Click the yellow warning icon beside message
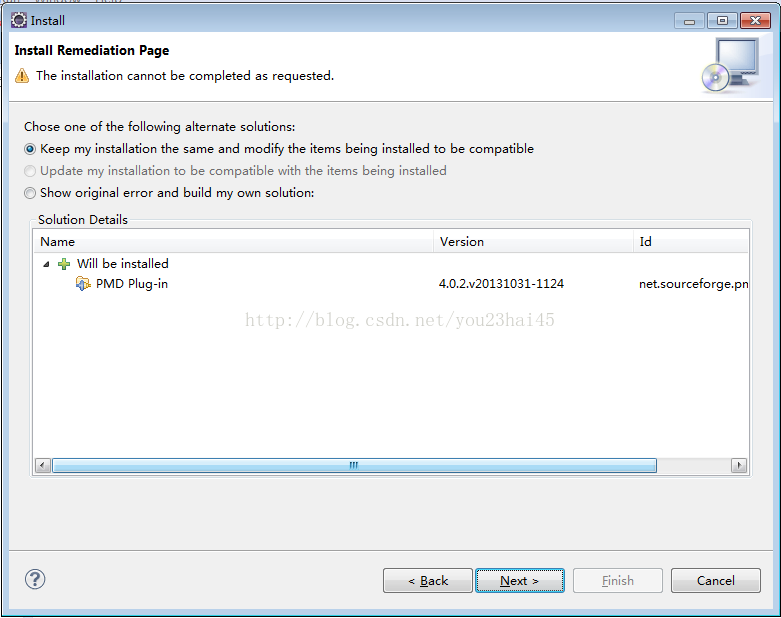 point(22,76)
